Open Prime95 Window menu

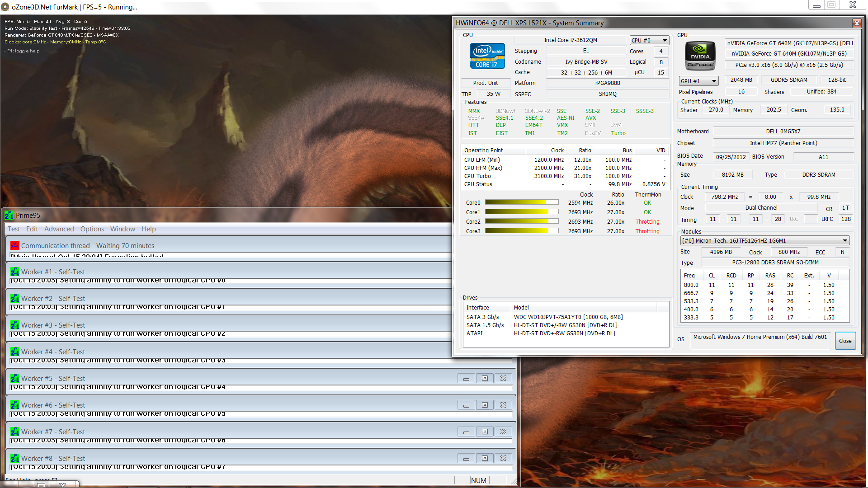123,229
